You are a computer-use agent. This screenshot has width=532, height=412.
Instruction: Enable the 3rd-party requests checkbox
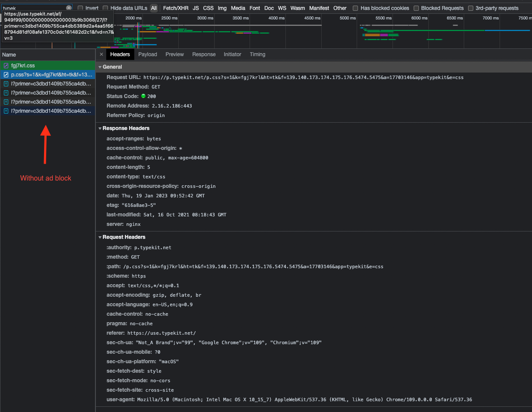[x=470, y=8]
